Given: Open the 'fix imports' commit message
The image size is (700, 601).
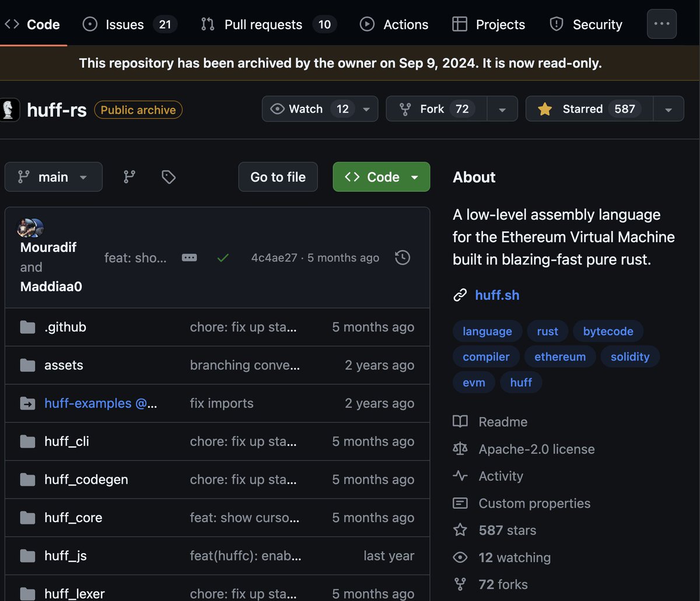Looking at the screenshot, I should (222, 403).
